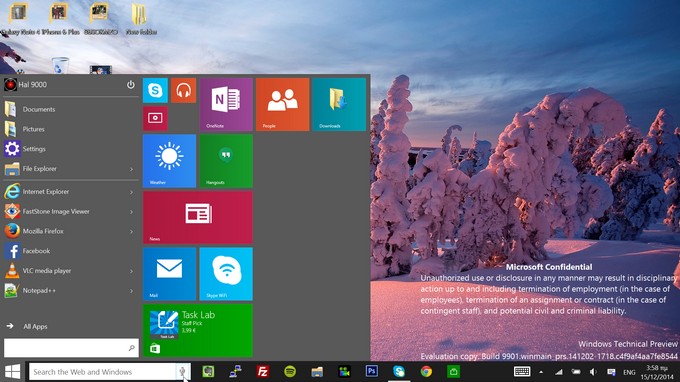Show hidden tray icons arrow
This screenshot has width=680, height=382.
tap(541, 372)
